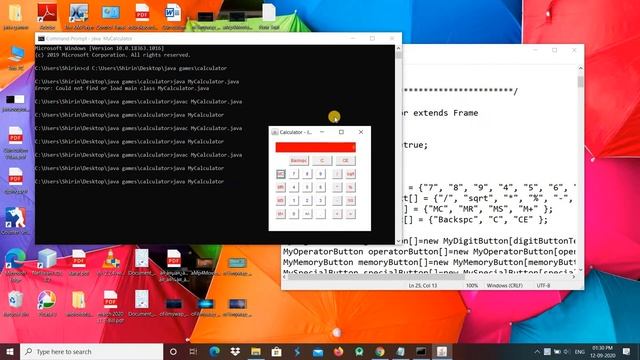Click the Command Prompt title bar icon
This screenshot has height=360, width=640.
(41, 38)
